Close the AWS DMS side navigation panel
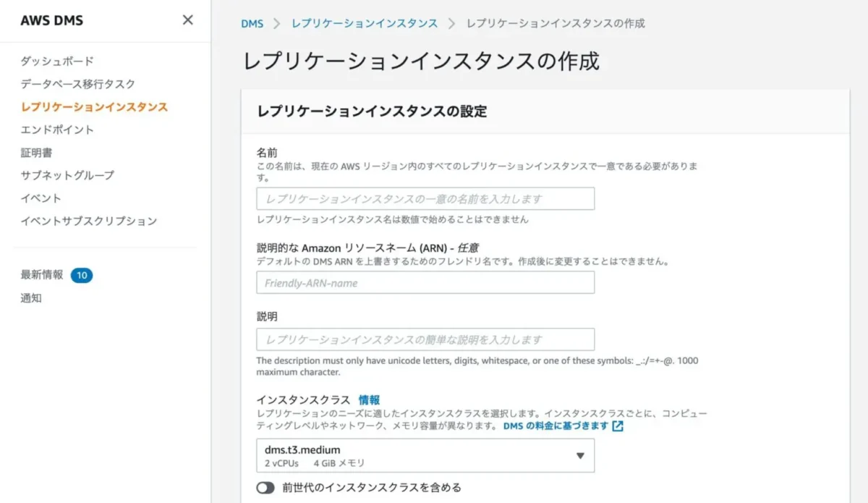 (187, 20)
